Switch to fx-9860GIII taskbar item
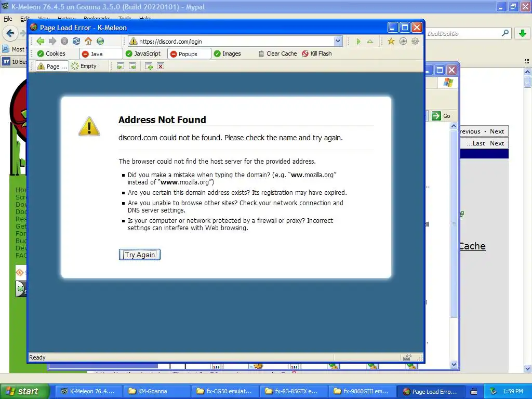532x399 pixels. coord(362,391)
